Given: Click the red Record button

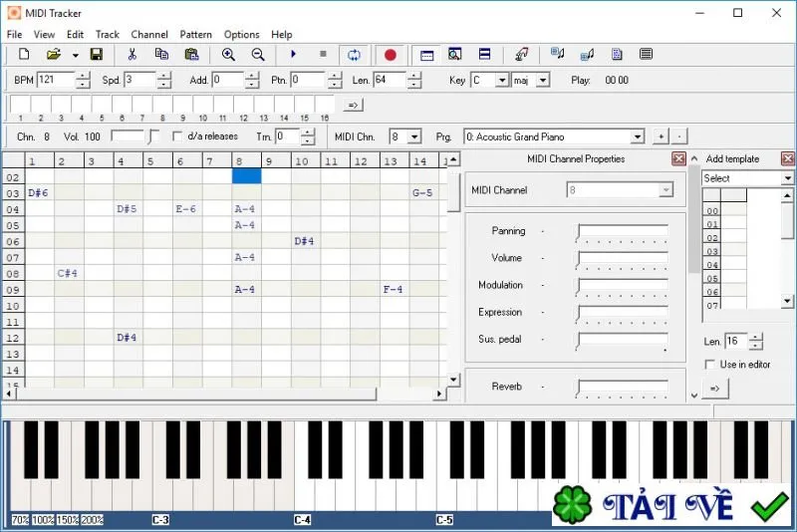Looking at the screenshot, I should 390,55.
